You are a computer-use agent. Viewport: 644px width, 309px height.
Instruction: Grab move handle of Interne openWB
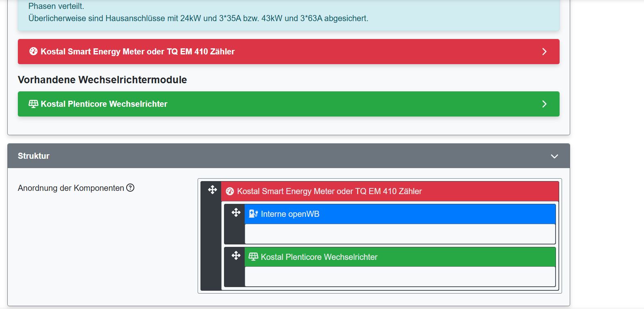point(236,212)
